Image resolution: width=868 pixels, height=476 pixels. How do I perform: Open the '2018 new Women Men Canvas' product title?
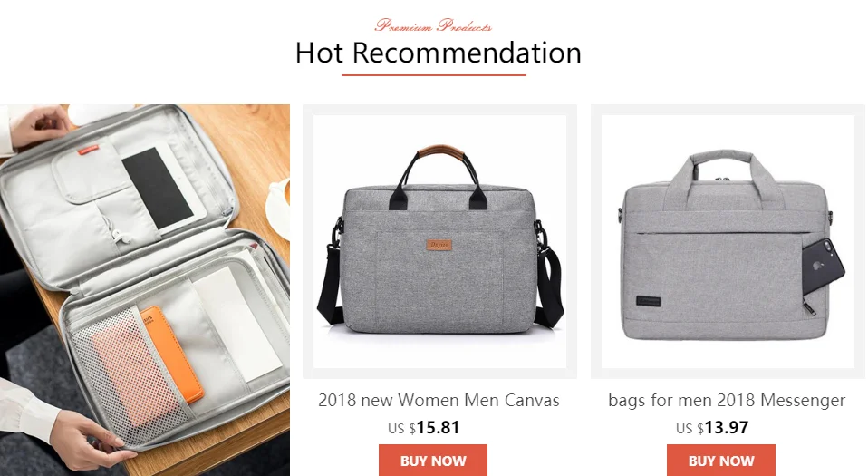(x=439, y=400)
